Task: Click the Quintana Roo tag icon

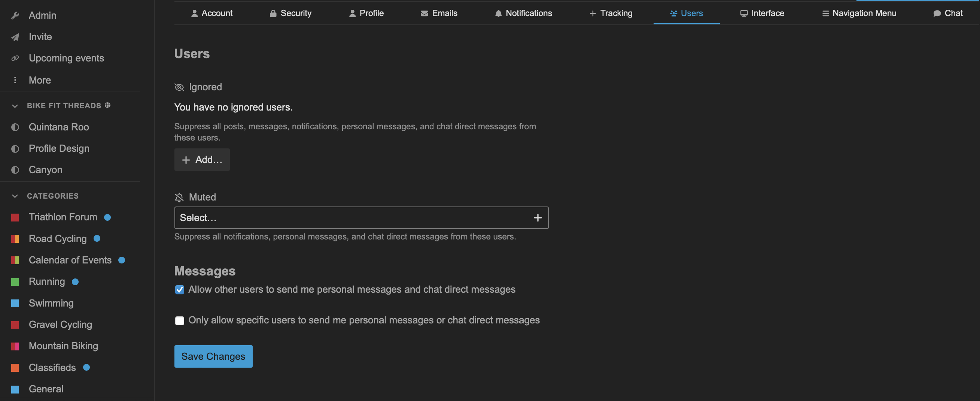Action: [x=15, y=127]
